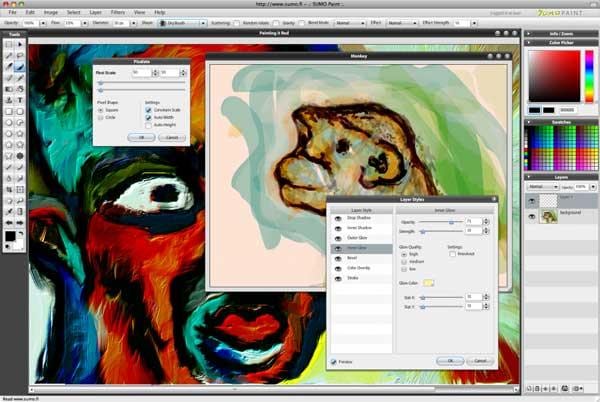Enable Auto Height checkbox
The image size is (600, 402).
pyautogui.click(x=148, y=125)
